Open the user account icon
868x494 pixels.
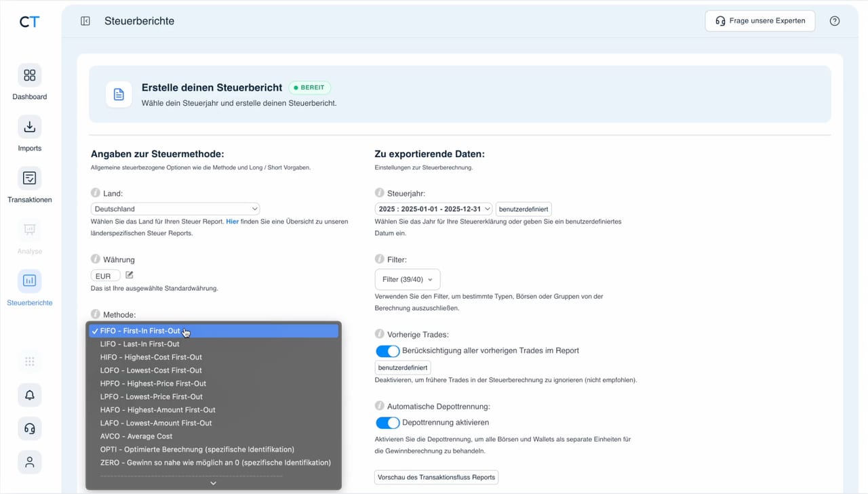click(x=30, y=462)
